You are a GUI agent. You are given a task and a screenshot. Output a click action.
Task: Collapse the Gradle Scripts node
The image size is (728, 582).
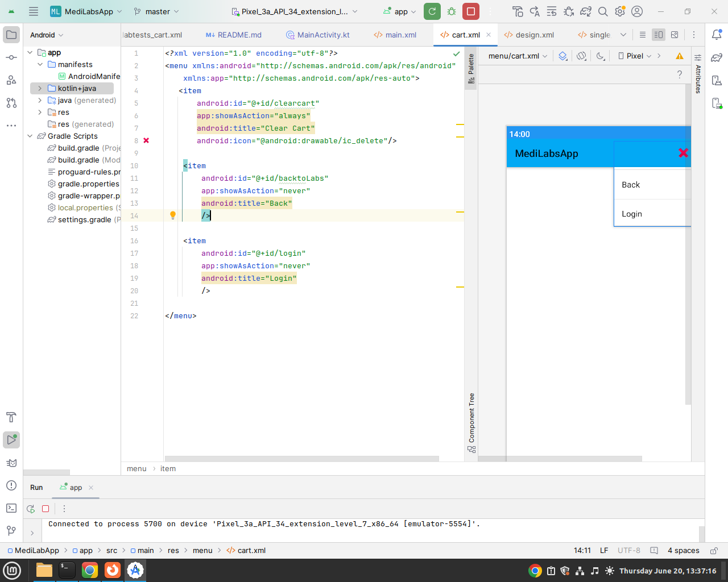[x=30, y=136]
